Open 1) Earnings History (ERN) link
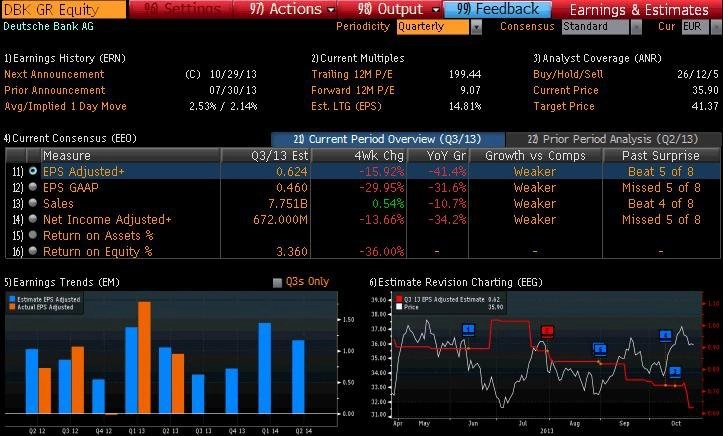The image size is (723, 436). point(65,58)
